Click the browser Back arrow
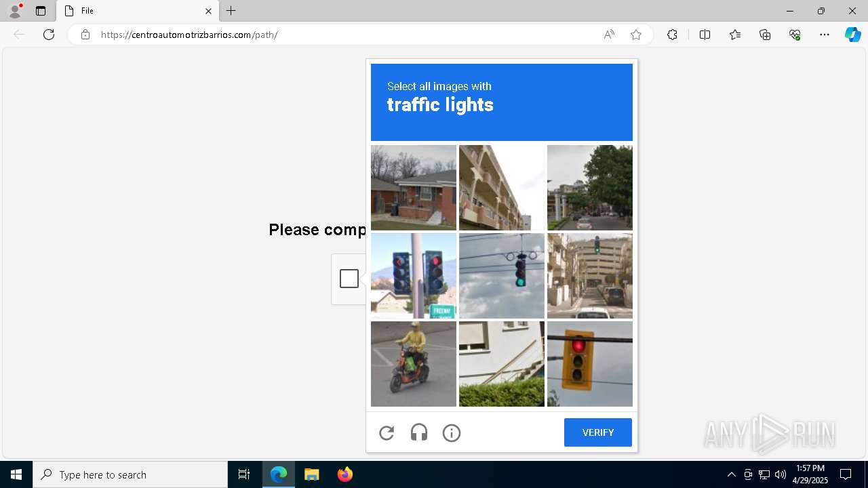The width and height of the screenshot is (868, 488). coord(19,35)
